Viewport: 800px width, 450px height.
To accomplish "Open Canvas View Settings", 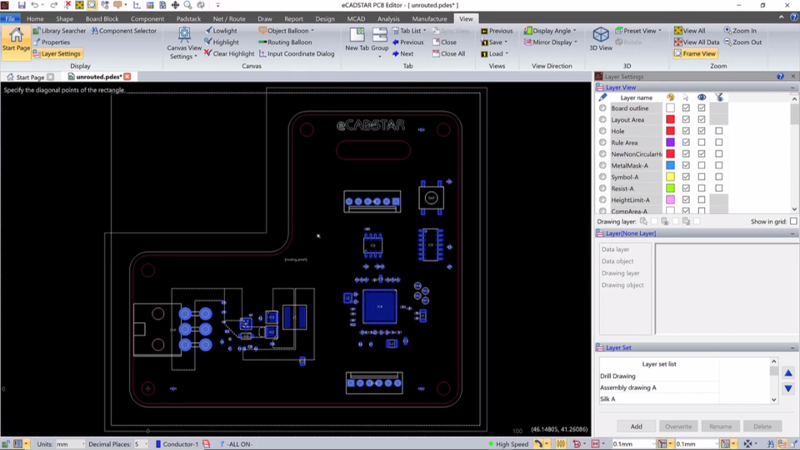I will 184,43.
